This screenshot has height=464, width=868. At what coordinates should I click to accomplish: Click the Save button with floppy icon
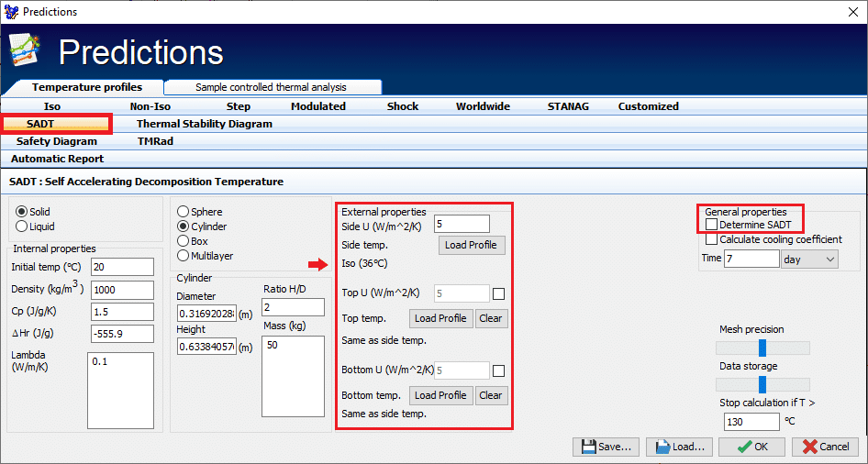606,447
